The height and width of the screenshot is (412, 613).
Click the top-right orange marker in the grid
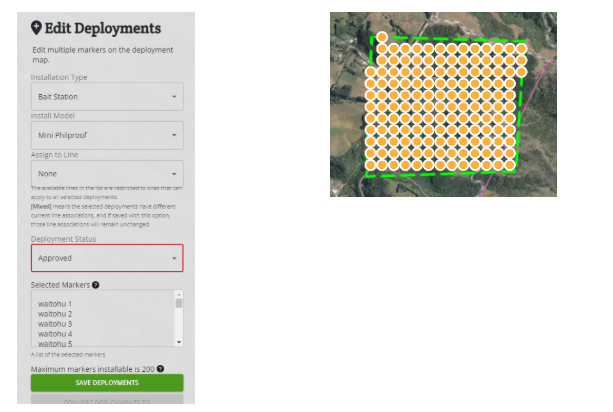[x=519, y=47]
